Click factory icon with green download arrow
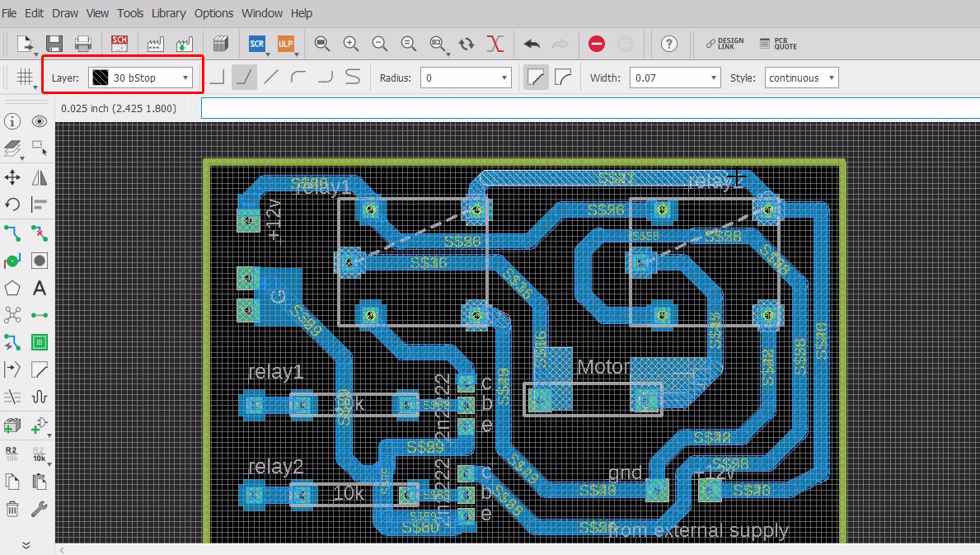Viewport: 980px width, 555px height. (x=184, y=44)
